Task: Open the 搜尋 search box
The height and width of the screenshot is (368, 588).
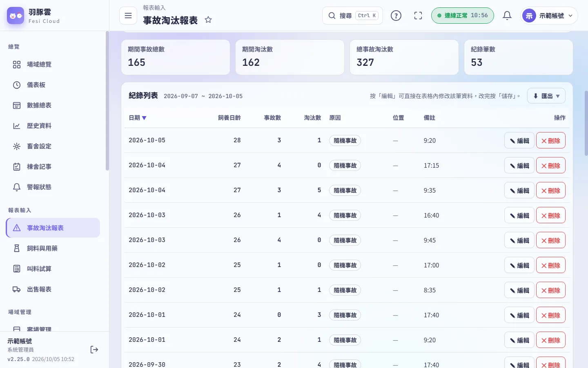Action: point(353,16)
